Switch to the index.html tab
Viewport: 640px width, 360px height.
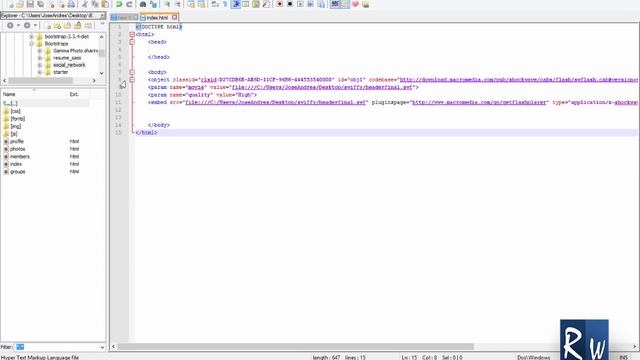(157, 18)
